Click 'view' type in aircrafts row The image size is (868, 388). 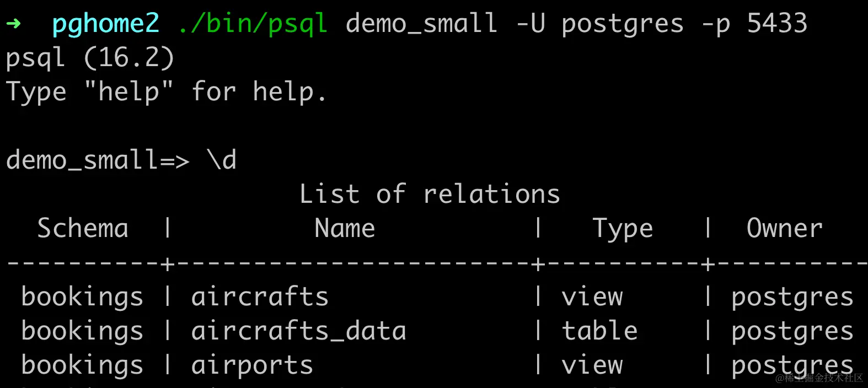point(592,297)
